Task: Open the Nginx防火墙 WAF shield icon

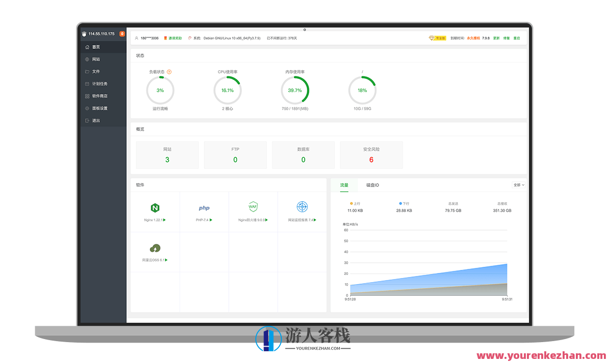Action: pos(253,206)
